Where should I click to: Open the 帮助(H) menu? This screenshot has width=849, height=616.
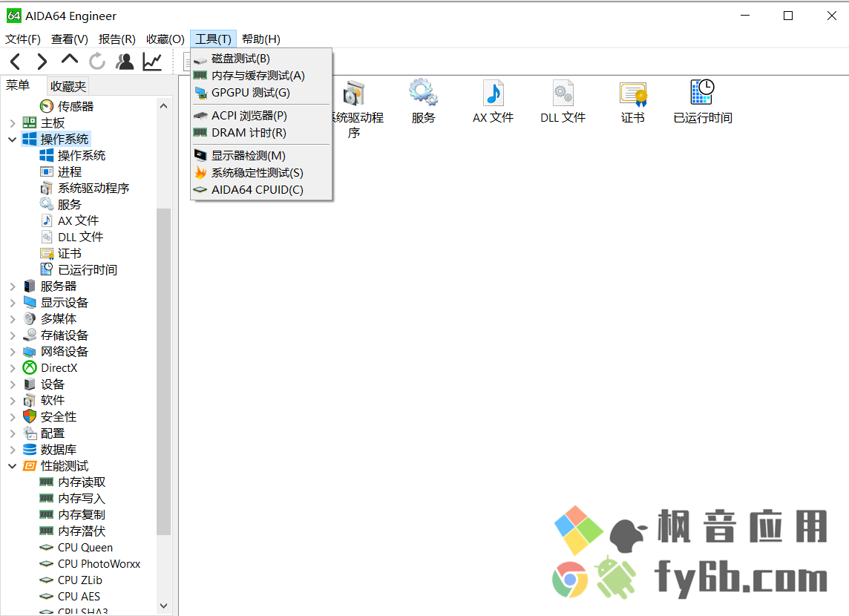261,39
